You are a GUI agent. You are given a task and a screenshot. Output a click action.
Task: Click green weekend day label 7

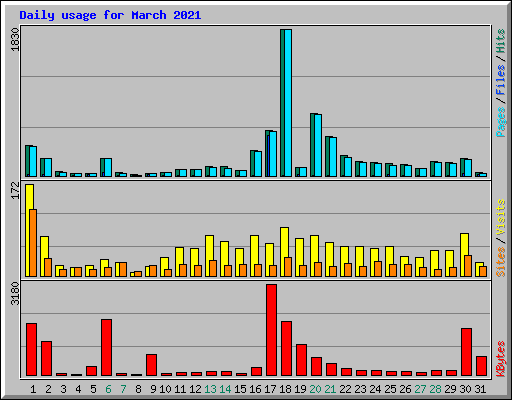123,389
